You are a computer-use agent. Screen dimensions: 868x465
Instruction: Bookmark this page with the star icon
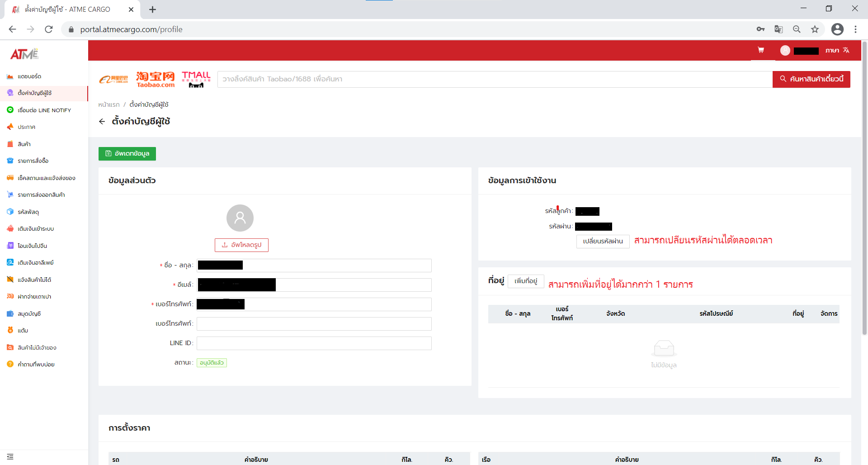(815, 29)
